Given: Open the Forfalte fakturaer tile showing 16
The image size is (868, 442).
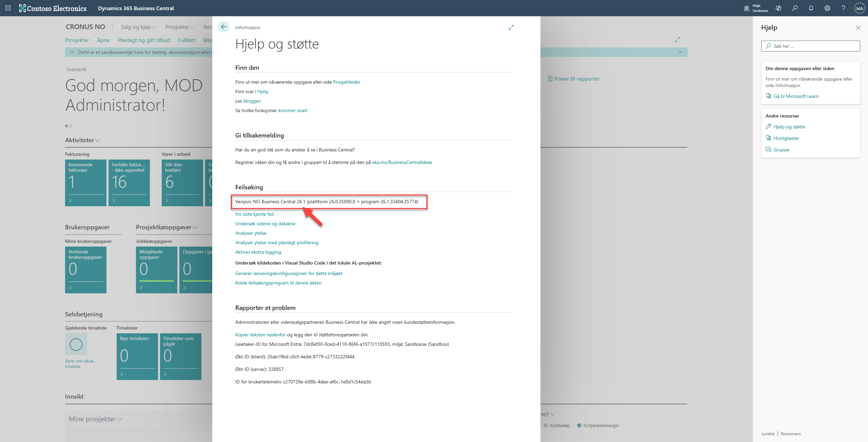Looking at the screenshot, I should click(129, 183).
